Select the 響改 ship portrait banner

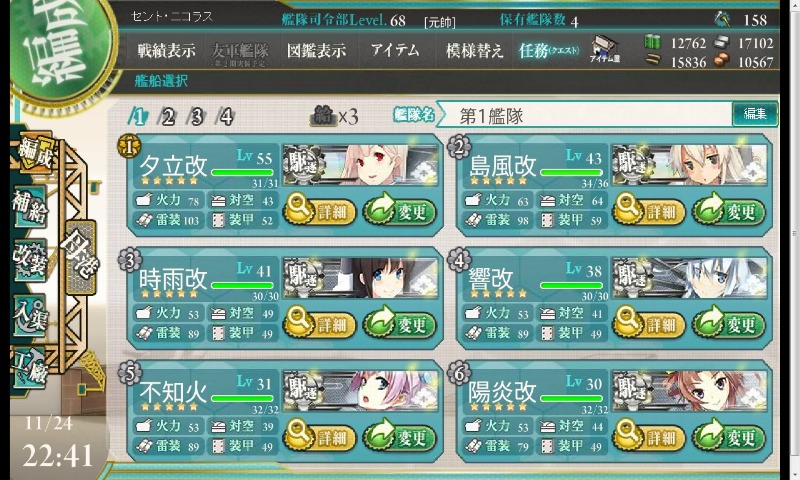(689, 278)
